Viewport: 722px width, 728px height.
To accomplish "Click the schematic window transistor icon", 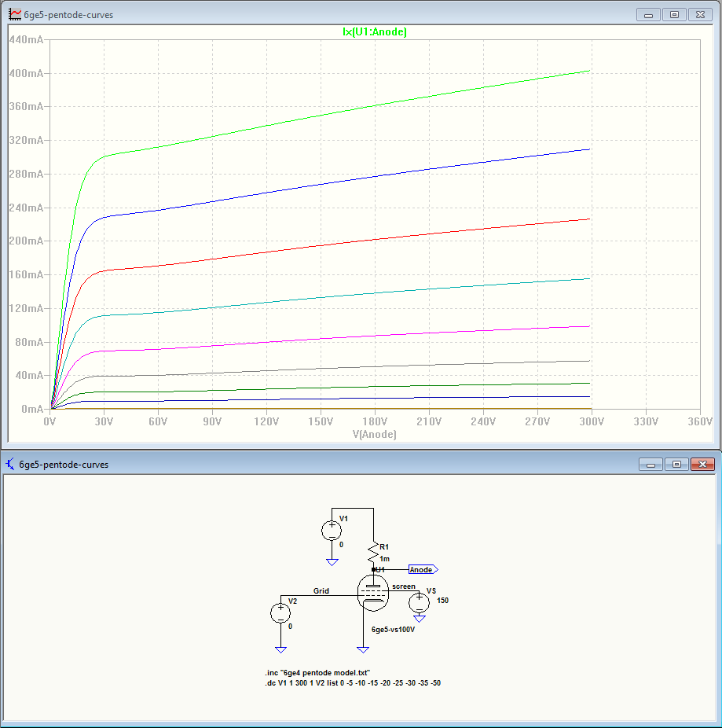I will [x=9, y=464].
